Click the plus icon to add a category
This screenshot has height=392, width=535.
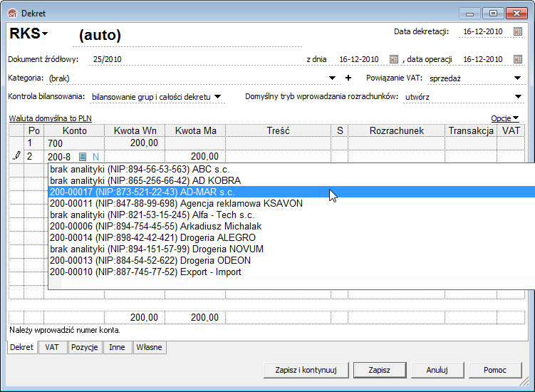coord(348,78)
